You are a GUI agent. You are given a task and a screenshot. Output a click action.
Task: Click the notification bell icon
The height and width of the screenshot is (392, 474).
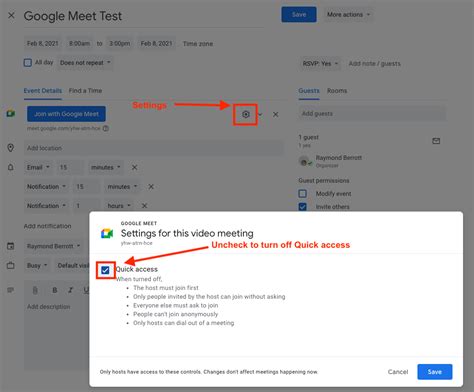tap(11, 167)
